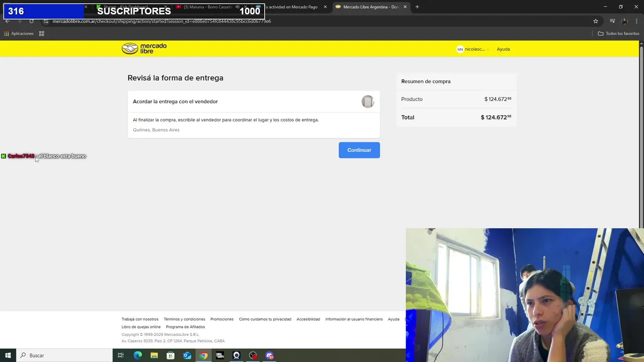Launch Microsoft Edge from the taskbar
644x362 pixels.
click(x=137, y=355)
